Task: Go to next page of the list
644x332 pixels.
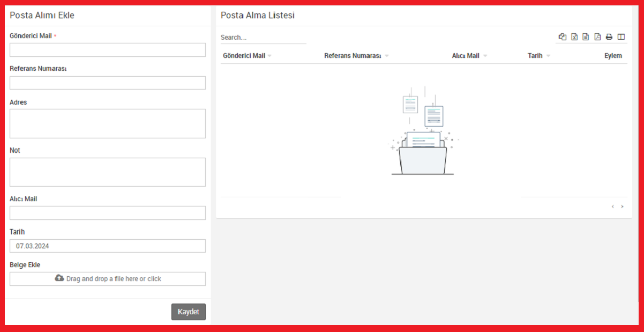Action: click(622, 206)
